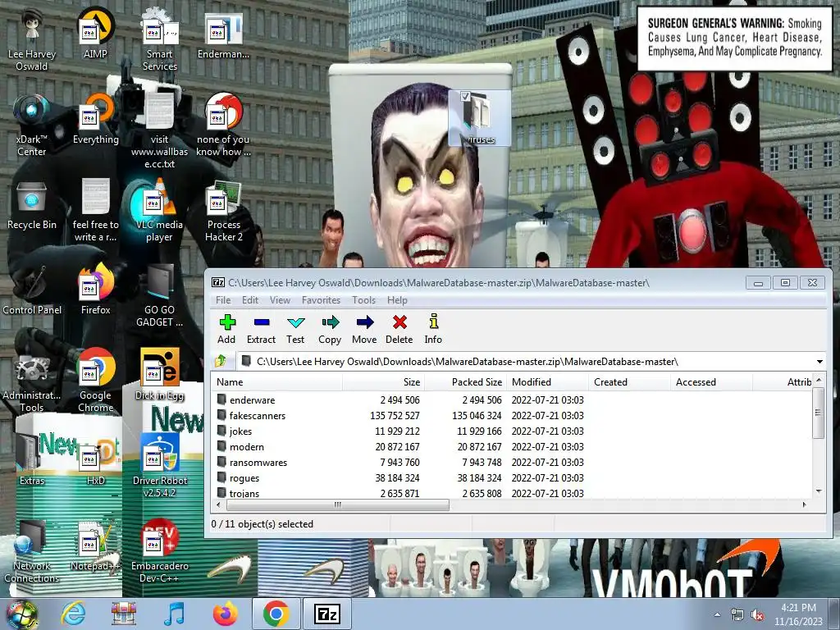Select the Network Connections desktop icon
This screenshot has height=630, width=840.
[x=32, y=552]
